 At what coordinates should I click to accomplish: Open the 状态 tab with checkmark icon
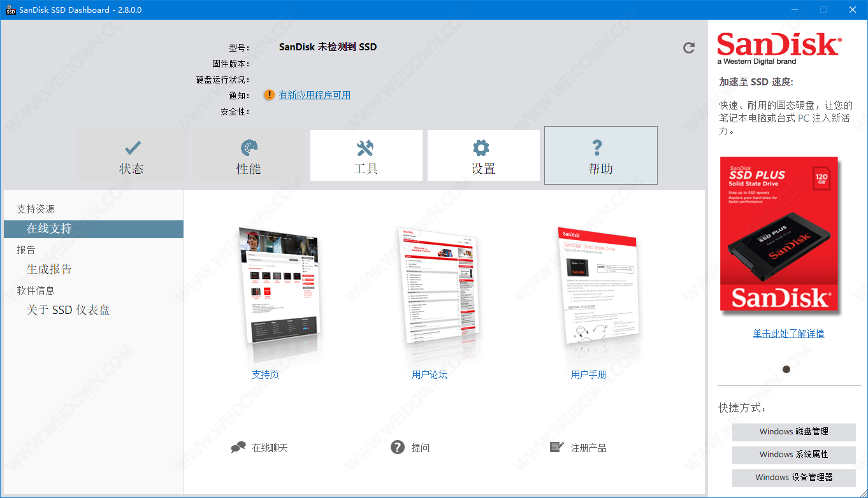(131, 156)
